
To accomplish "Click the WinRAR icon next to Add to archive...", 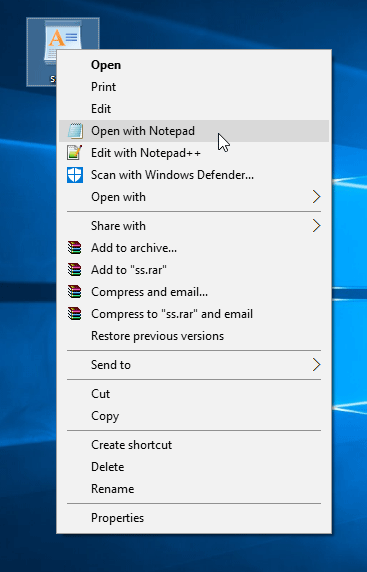I will (74, 248).
